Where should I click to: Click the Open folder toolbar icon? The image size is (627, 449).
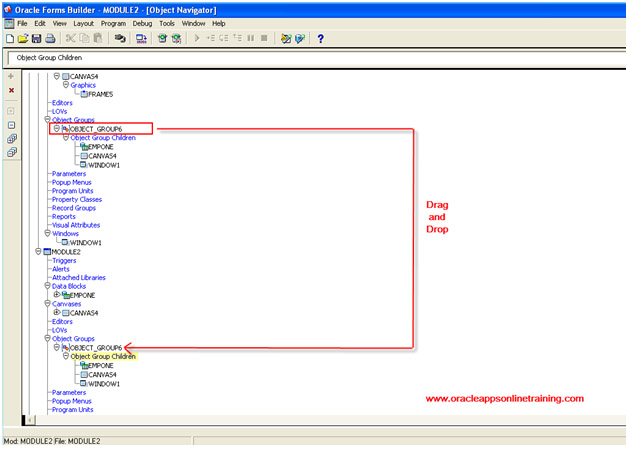pyautogui.click(x=23, y=39)
